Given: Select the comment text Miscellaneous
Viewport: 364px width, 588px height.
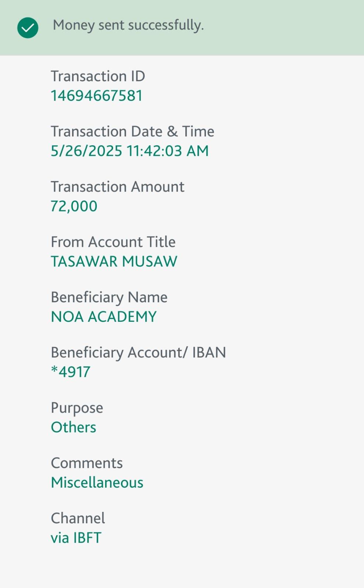Looking at the screenshot, I should point(97,482).
